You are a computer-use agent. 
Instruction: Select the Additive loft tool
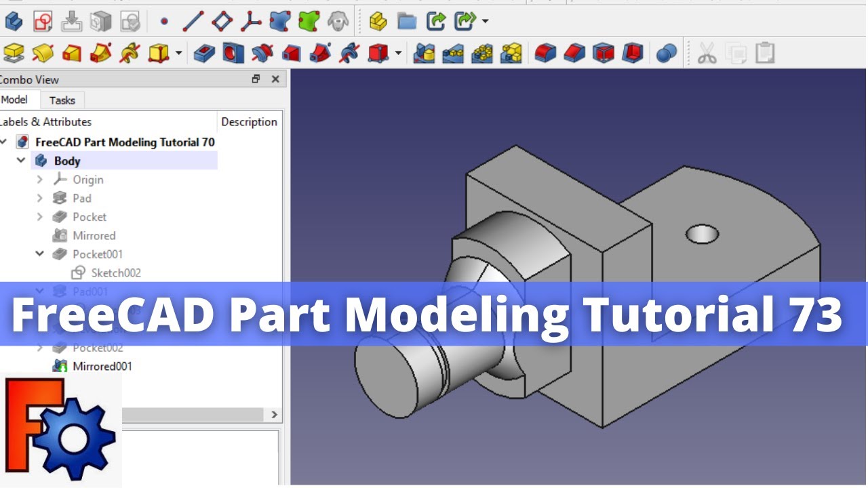[x=72, y=53]
